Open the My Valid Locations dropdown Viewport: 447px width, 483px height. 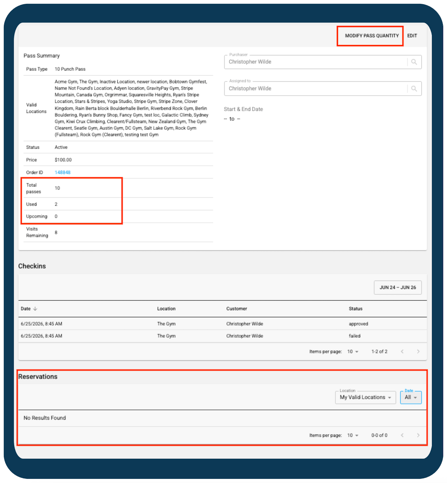[365, 397]
